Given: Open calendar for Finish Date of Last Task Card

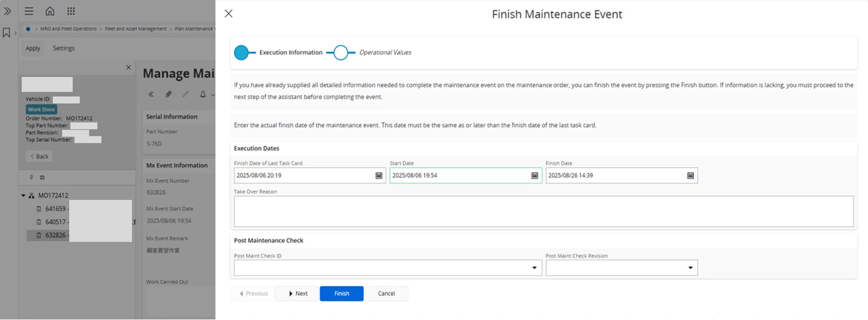Looking at the screenshot, I should (x=379, y=176).
